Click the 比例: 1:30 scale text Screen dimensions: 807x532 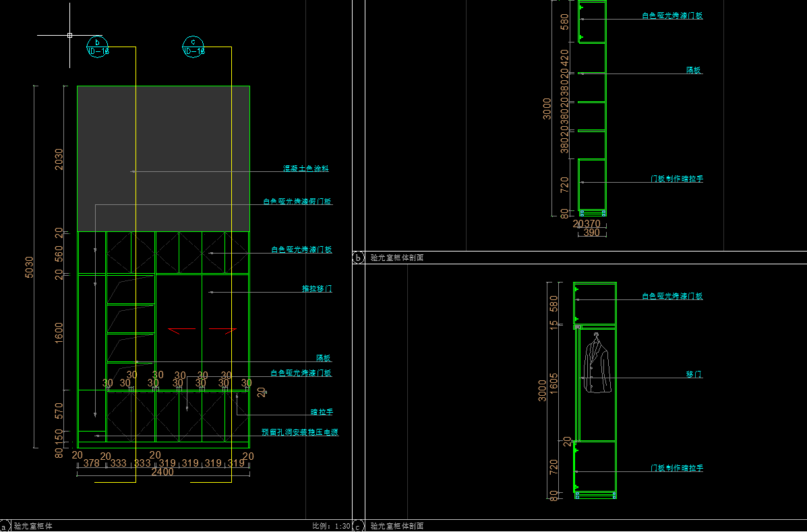click(x=331, y=526)
